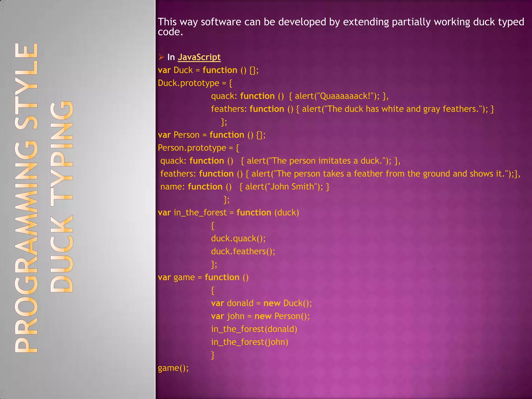Select the Quaaaaaack alert code line
The image size is (532, 399).
[299, 96]
